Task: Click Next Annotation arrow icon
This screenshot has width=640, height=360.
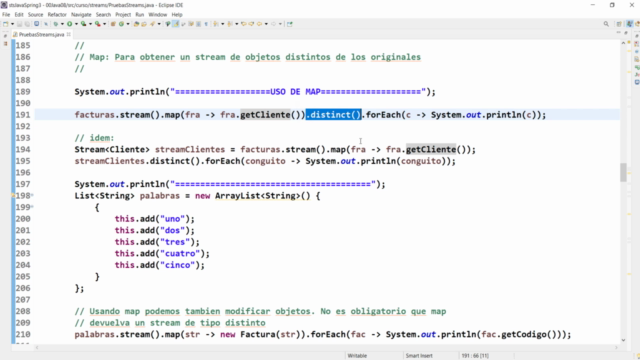Action: coord(215,24)
